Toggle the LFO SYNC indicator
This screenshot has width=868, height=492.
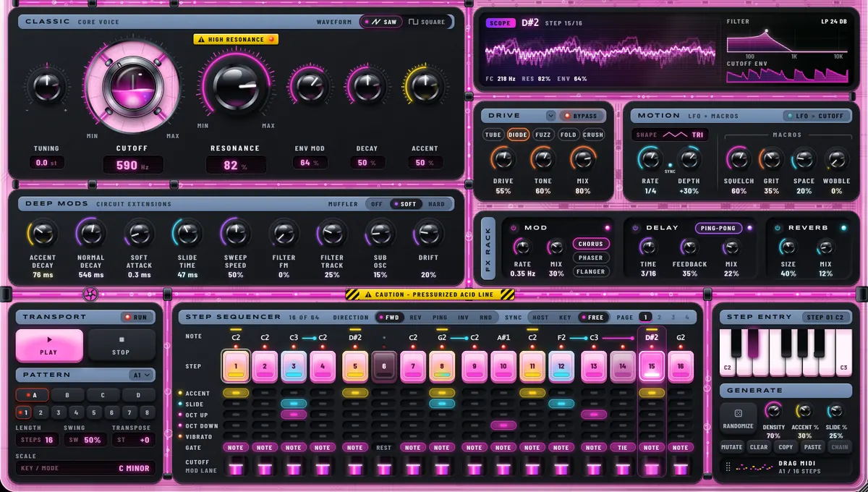click(670, 166)
